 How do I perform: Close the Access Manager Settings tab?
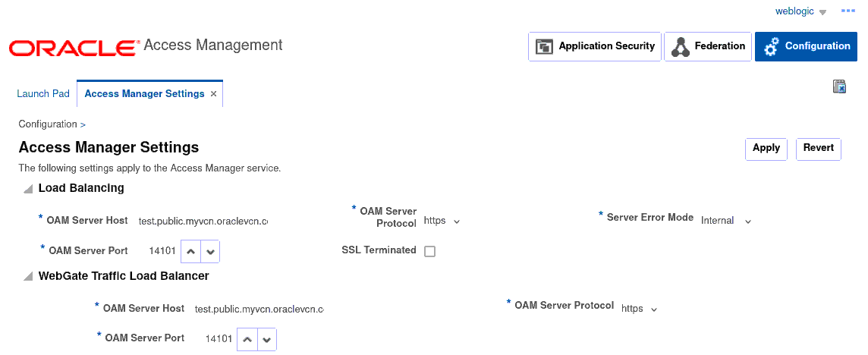pos(214,94)
